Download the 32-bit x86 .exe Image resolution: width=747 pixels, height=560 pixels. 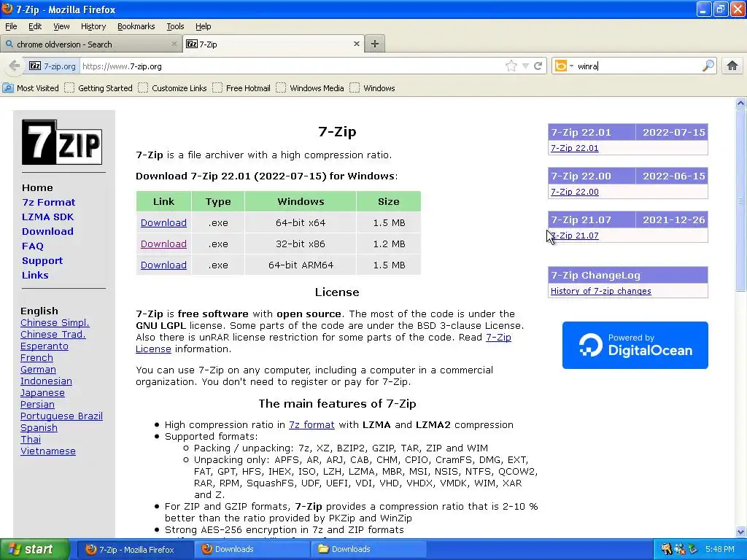point(163,244)
